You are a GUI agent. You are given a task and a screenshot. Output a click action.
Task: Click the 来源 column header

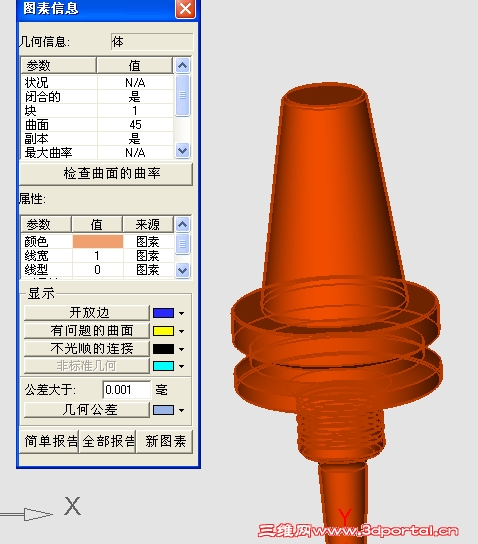click(148, 224)
